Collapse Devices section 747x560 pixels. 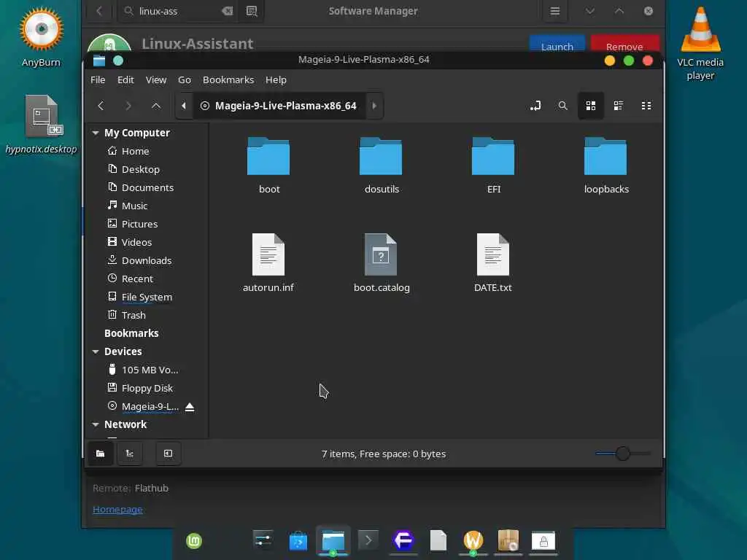[x=96, y=351]
